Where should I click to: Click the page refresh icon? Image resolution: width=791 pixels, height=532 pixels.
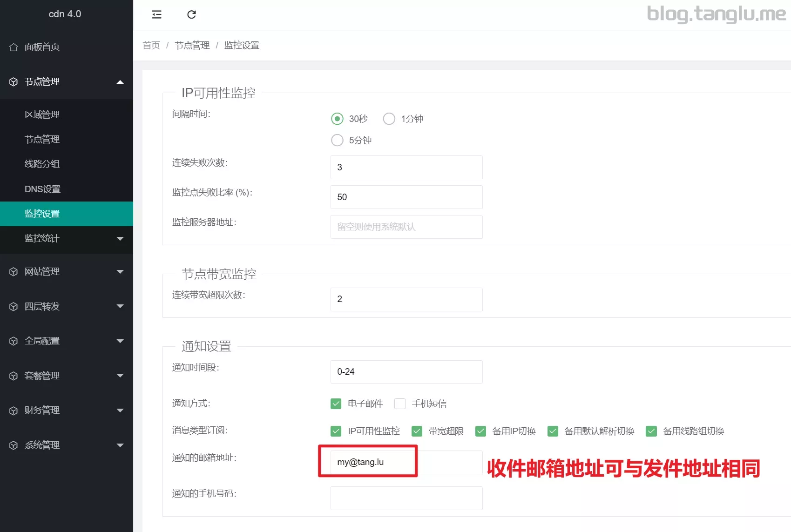click(x=191, y=14)
